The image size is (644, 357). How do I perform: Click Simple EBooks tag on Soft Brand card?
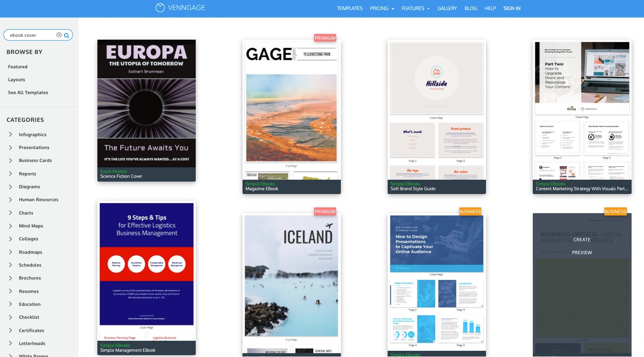pos(405,184)
